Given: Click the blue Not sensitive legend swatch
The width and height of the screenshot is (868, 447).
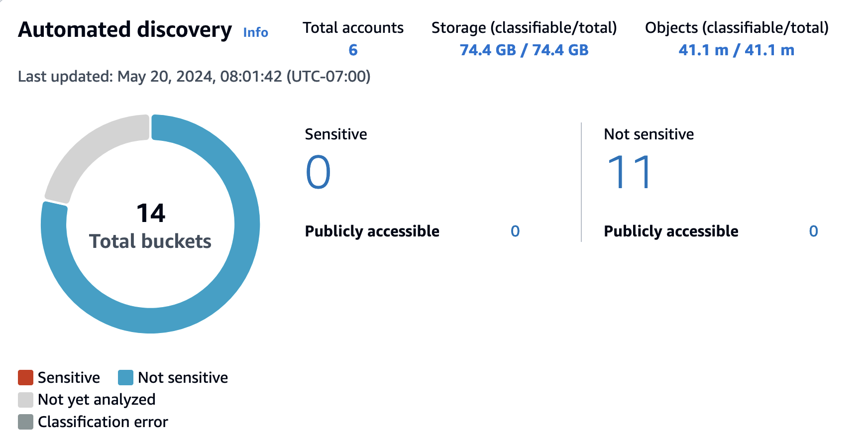Looking at the screenshot, I should point(125,377).
